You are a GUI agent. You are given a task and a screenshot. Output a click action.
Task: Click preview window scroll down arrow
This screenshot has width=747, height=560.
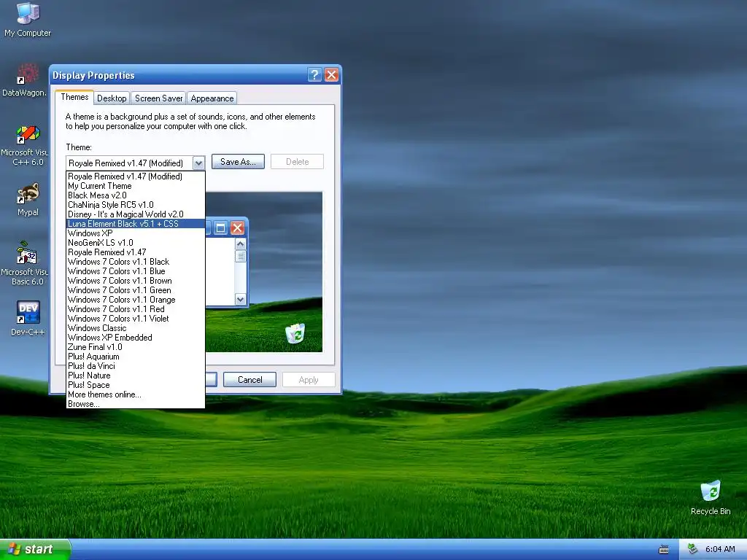pos(240,300)
